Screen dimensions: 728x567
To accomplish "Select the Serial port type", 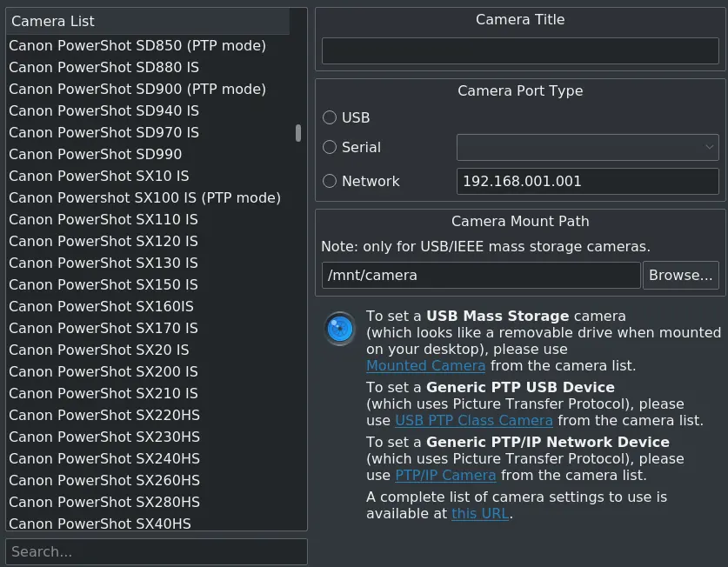I will pos(331,147).
